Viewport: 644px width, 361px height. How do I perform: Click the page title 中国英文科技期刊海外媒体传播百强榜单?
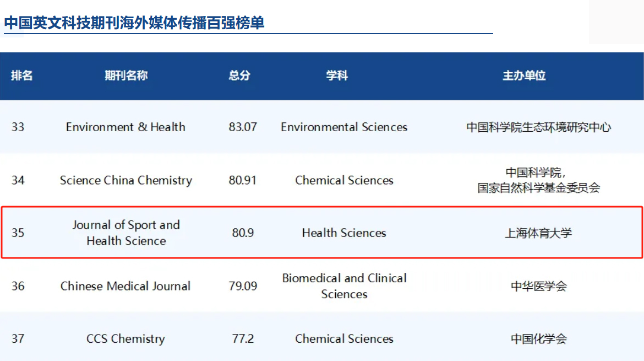coord(134,23)
